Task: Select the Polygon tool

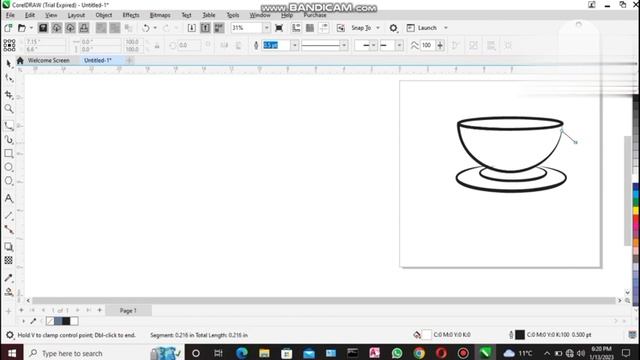Action: pyautogui.click(x=9, y=181)
